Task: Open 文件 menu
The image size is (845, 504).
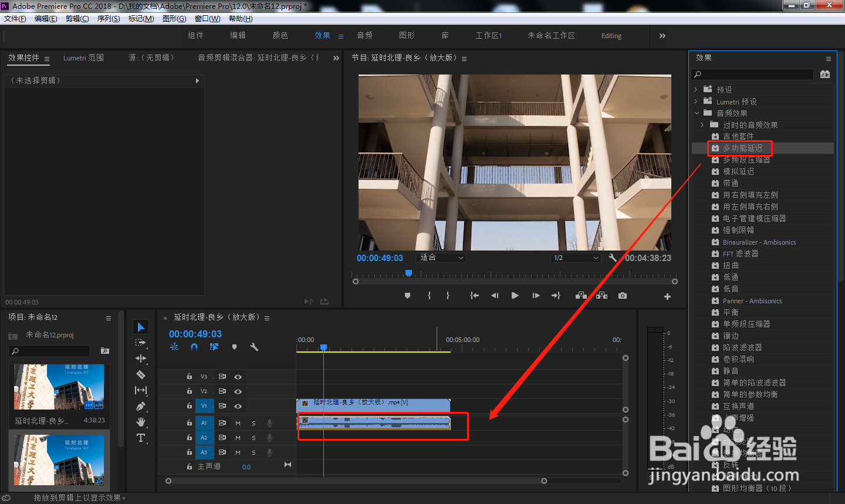Action: pos(15,19)
